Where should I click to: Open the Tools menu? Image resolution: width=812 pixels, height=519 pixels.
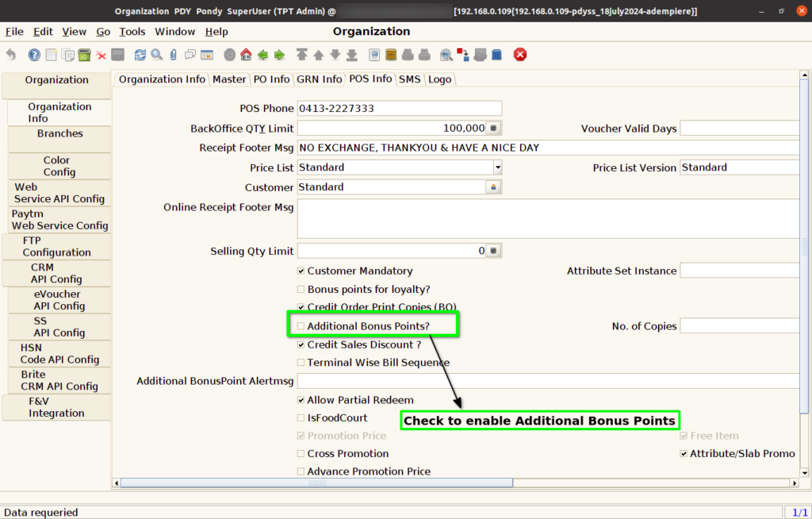pos(132,32)
